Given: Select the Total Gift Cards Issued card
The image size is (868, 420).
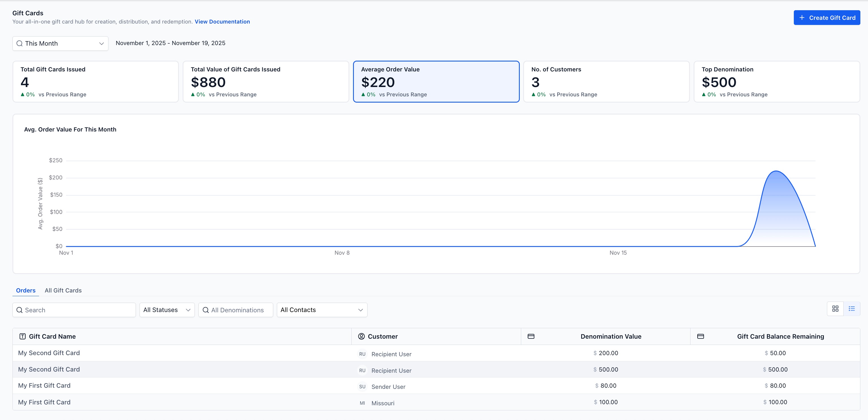Looking at the screenshot, I should 95,82.
